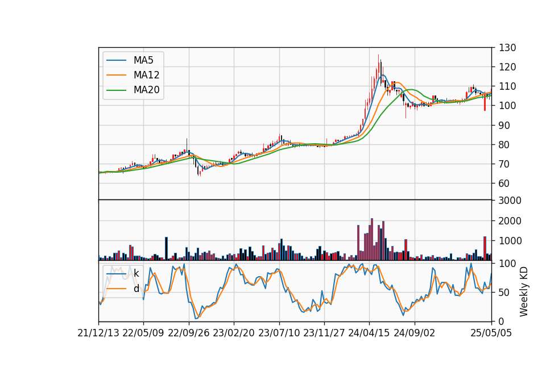Click the long red candlestick near 25/05/05

(x=485, y=102)
